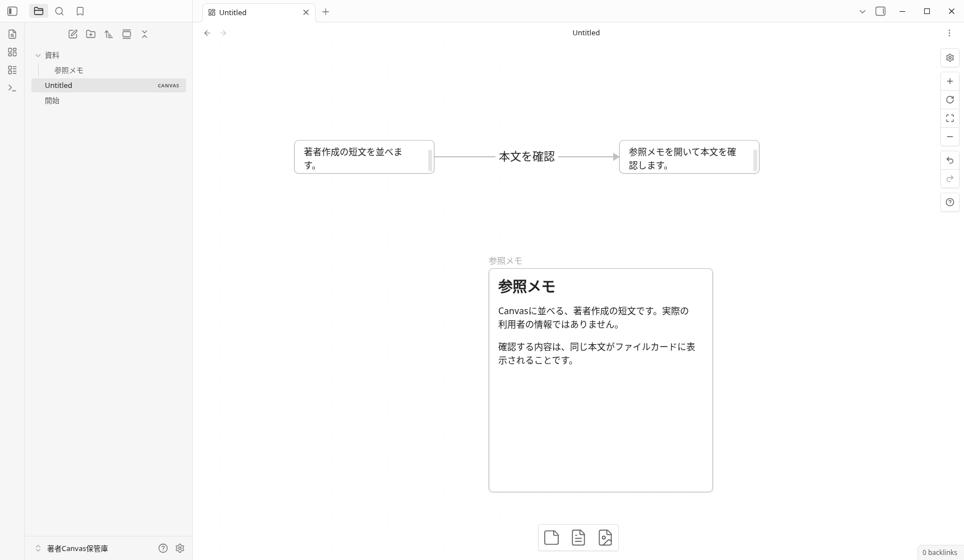Open a new tab
This screenshot has width=964, height=560.
pos(326,12)
